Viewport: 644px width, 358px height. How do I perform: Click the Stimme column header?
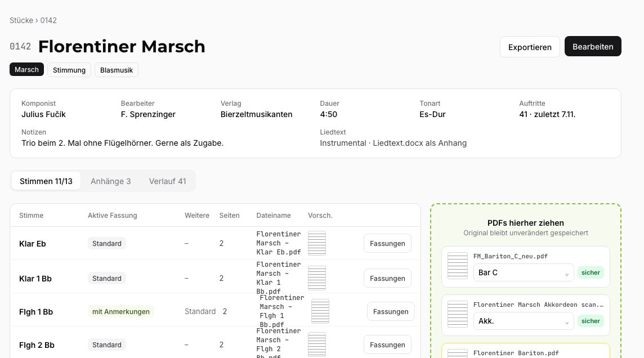tap(31, 216)
